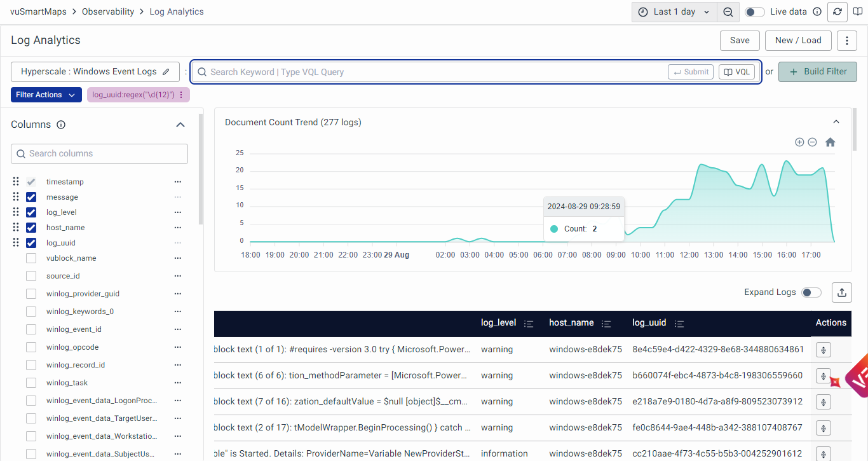The image size is (868, 461).
Task: Collapse the Columns panel chevron
Action: pyautogui.click(x=180, y=125)
